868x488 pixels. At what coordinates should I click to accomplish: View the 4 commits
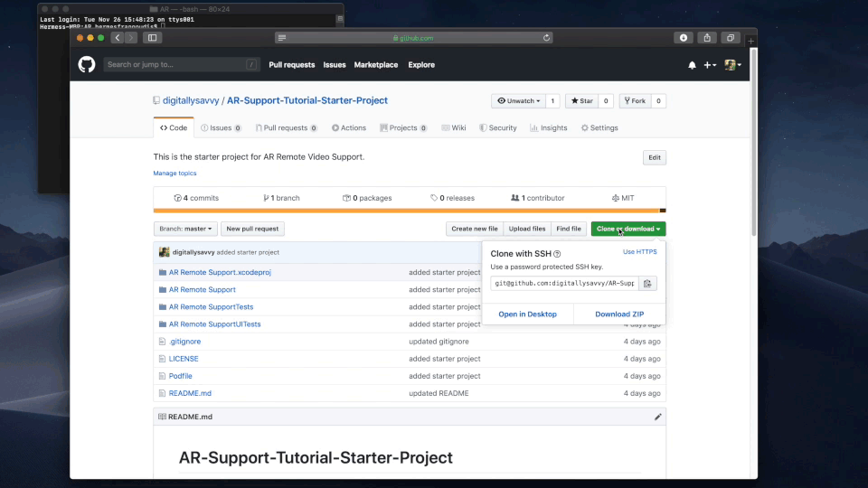coord(196,198)
